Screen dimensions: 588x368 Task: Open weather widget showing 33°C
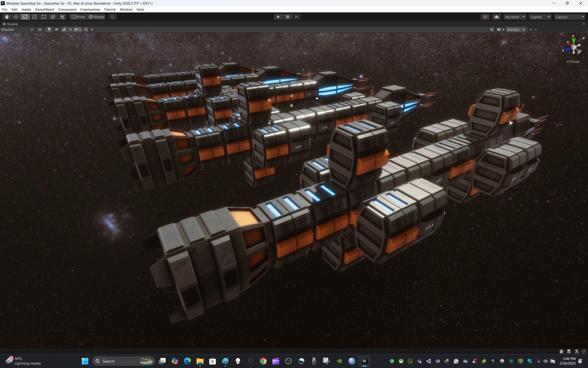pyautogui.click(x=23, y=361)
